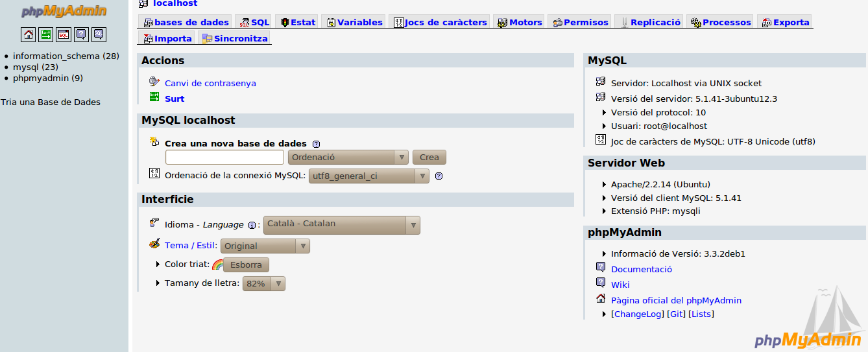The image size is (868, 352).
Task: Open the Git link
Action: point(676,314)
